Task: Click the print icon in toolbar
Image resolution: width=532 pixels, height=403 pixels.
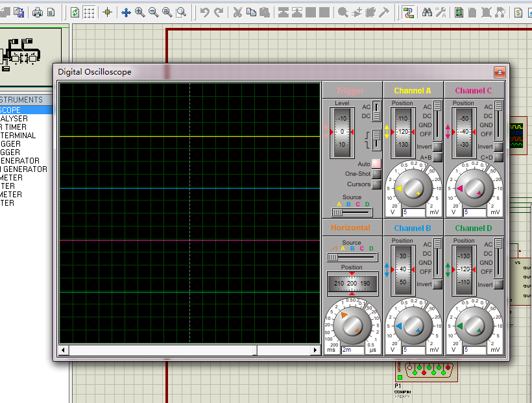Action: tap(38, 12)
